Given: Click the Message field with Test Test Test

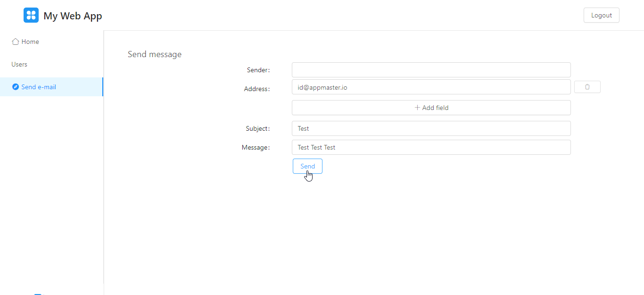Looking at the screenshot, I should (431, 147).
